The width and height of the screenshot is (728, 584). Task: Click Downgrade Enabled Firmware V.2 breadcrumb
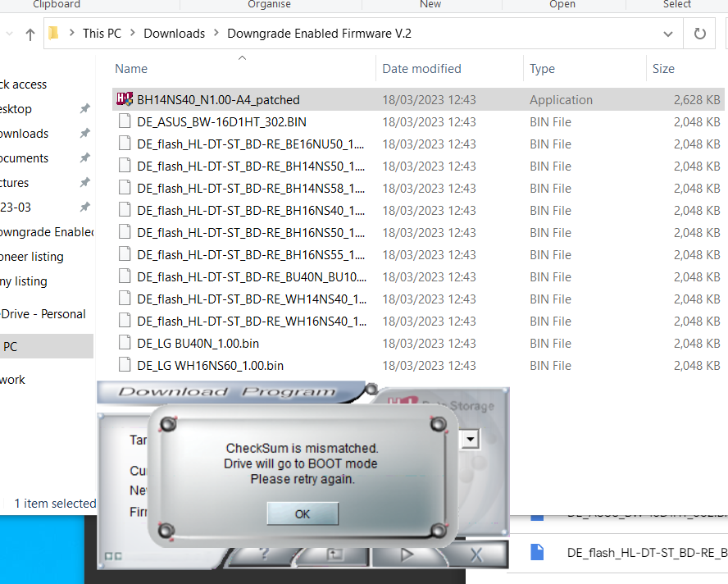click(319, 34)
